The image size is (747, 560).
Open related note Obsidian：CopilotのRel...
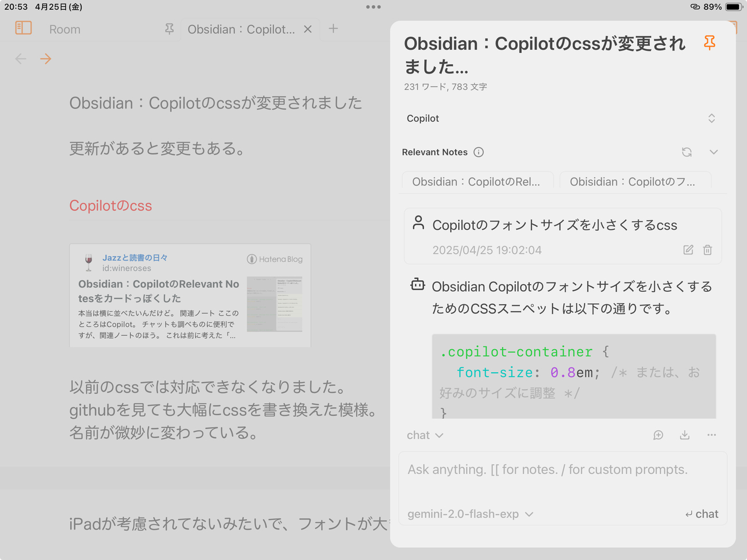click(x=478, y=181)
